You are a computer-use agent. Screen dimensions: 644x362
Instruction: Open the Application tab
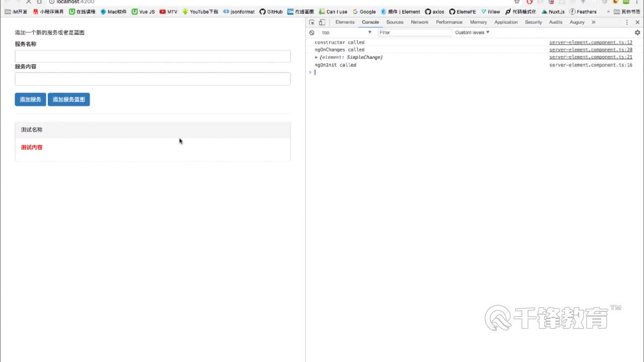click(506, 22)
